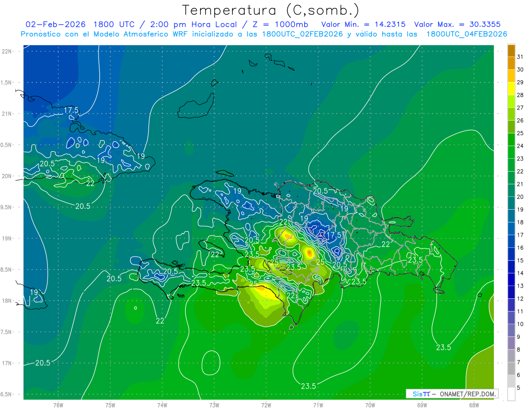Click the 19 contour label near Jamaica at left edge
This screenshot has width=532, height=411.
click(34, 293)
